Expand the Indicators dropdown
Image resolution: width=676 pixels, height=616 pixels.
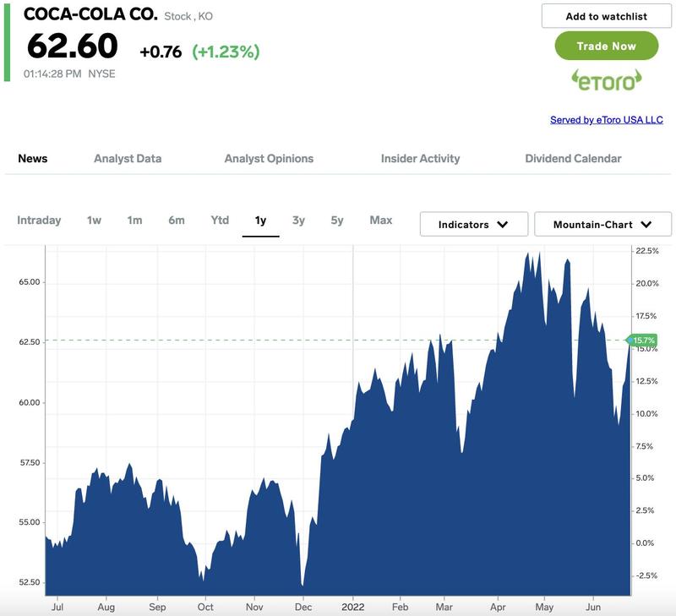pos(473,225)
